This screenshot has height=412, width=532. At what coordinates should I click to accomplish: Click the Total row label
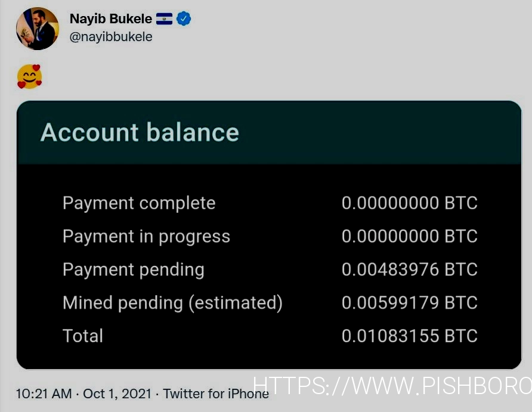[83, 336]
